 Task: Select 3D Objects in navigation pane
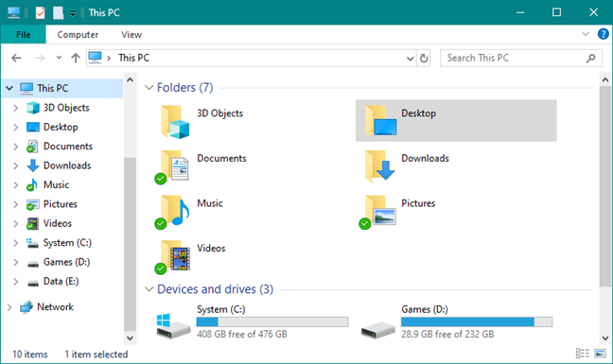pos(66,108)
